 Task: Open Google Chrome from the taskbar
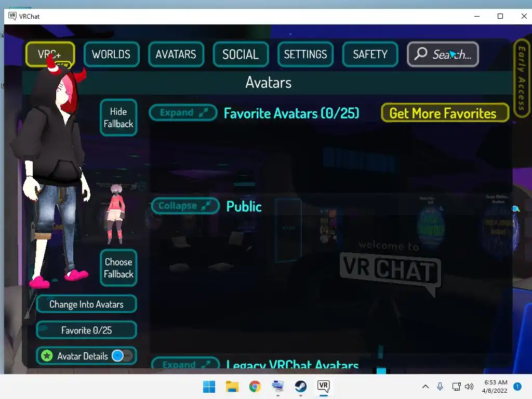pos(255,387)
